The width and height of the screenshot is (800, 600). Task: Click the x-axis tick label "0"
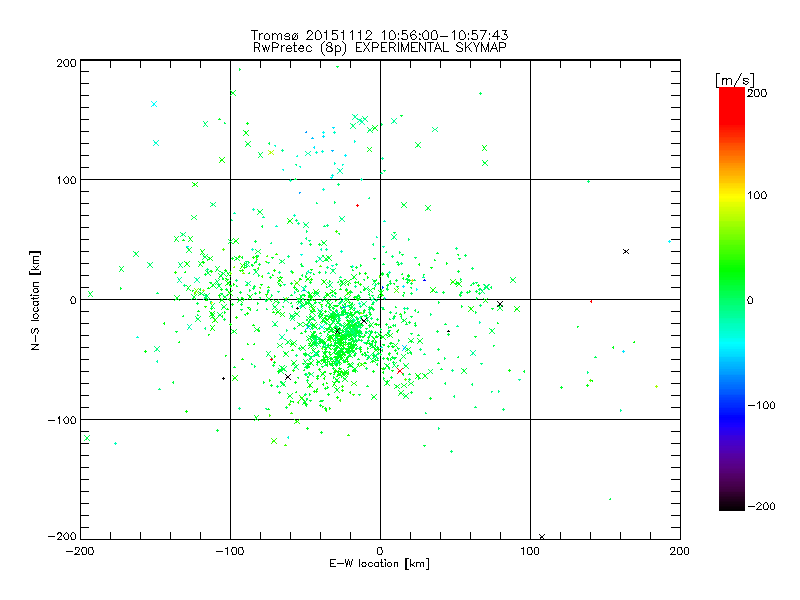(x=380, y=551)
